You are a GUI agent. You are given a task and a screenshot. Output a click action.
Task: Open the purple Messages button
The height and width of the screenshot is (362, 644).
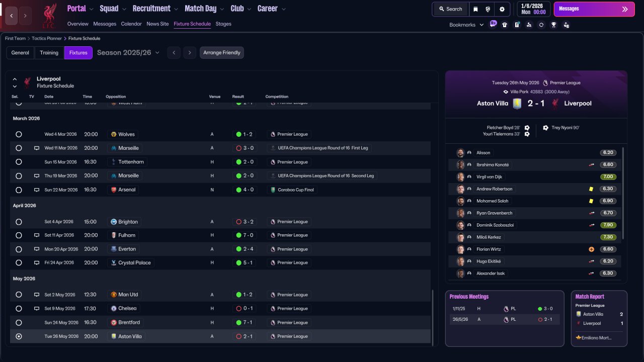594,9
